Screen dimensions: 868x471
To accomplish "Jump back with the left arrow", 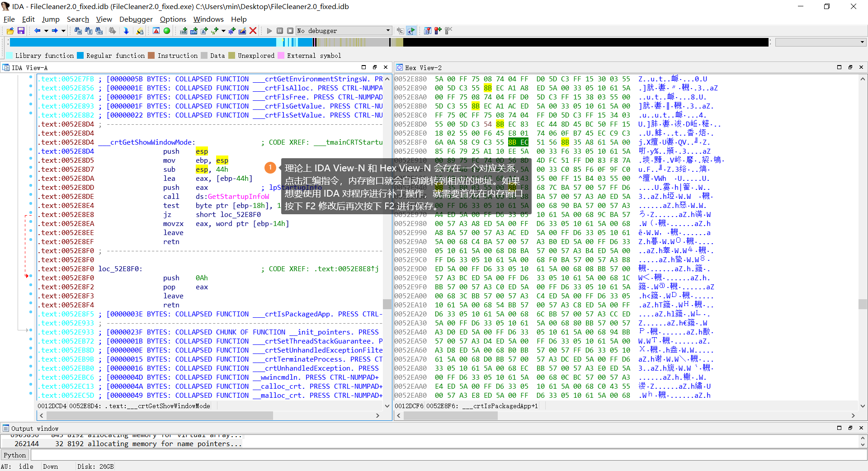I will coord(37,31).
